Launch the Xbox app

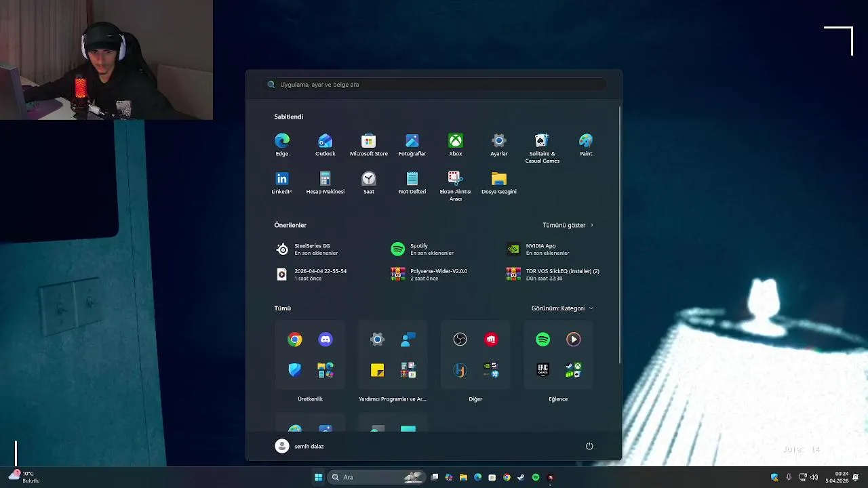click(456, 145)
